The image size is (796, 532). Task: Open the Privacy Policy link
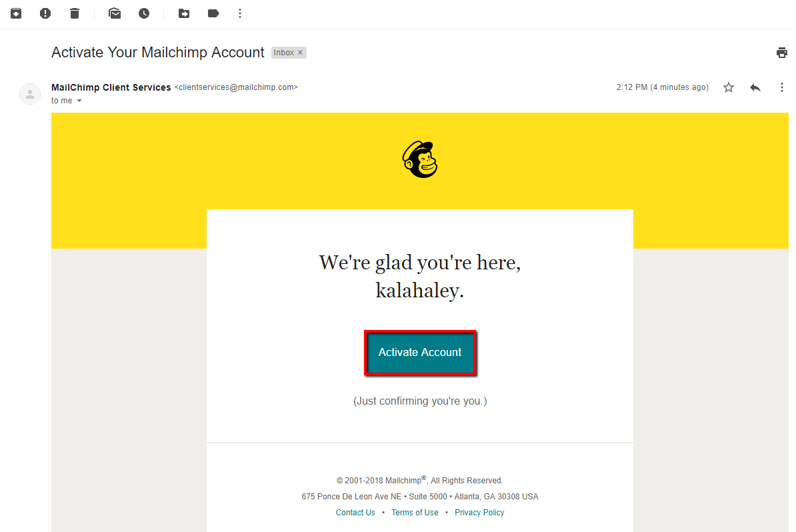tap(479, 513)
